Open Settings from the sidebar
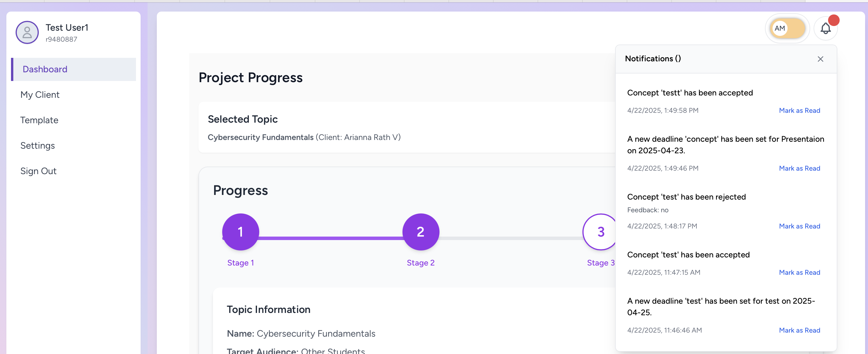Screen dimensions: 868x354 point(37,145)
